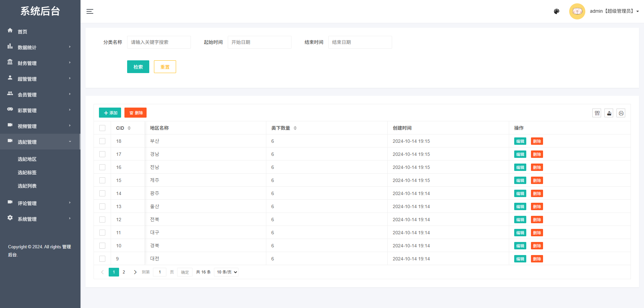Click the print icon on the table toolbar
Viewport: 644px width, 308px height.
(621, 113)
